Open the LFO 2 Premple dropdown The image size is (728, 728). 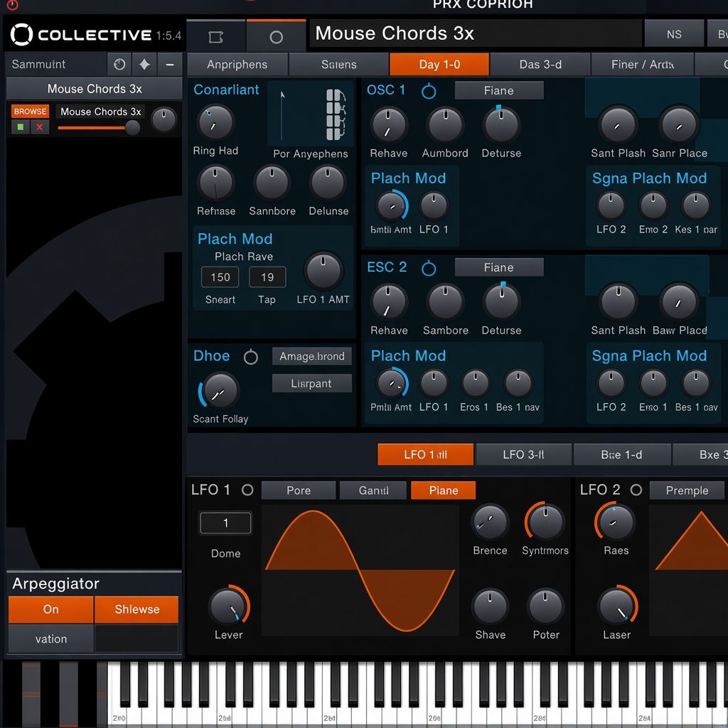coord(687,491)
